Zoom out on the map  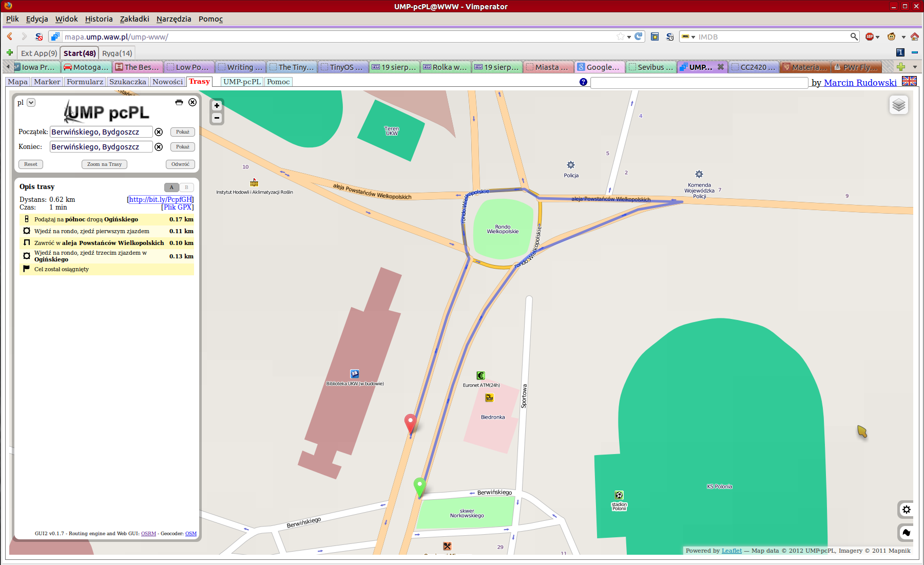tap(217, 118)
